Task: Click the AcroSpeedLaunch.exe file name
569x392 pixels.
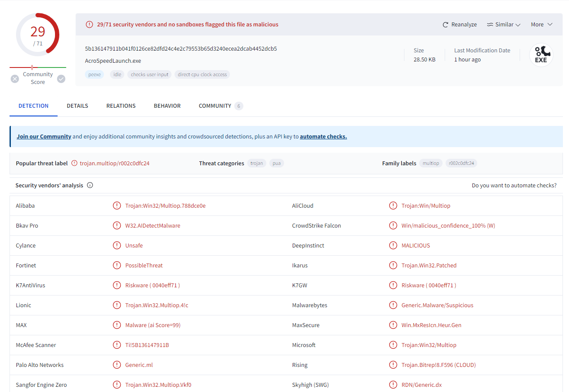Action: coord(113,61)
